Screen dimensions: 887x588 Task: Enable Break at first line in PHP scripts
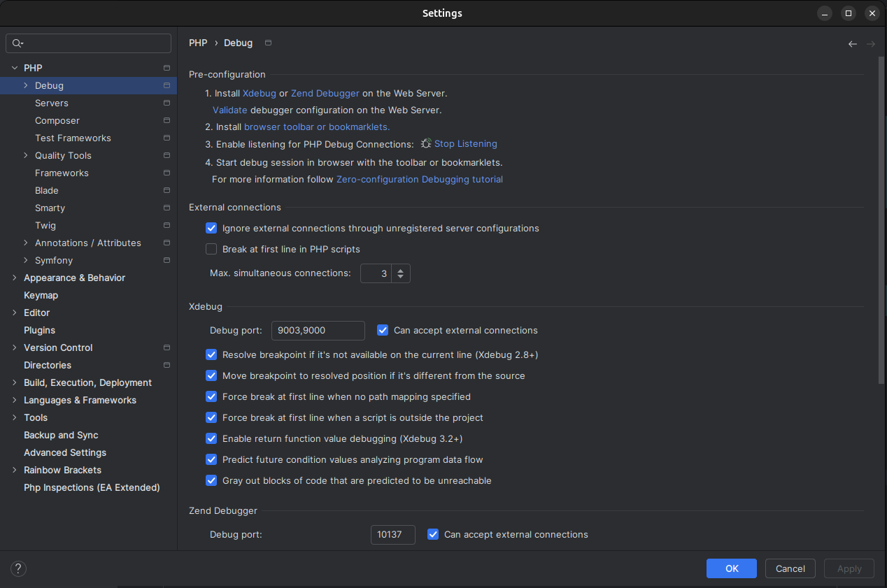click(211, 249)
